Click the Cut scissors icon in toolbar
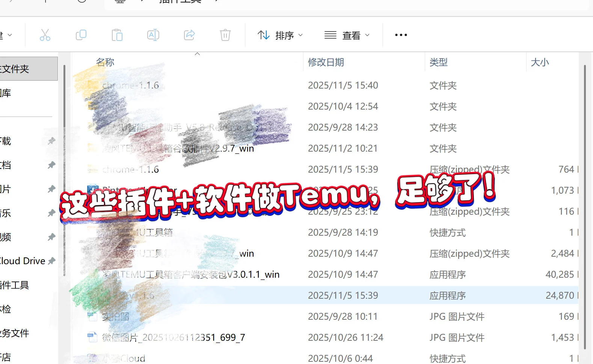Screen dimensions: 593x364 click(x=45, y=35)
